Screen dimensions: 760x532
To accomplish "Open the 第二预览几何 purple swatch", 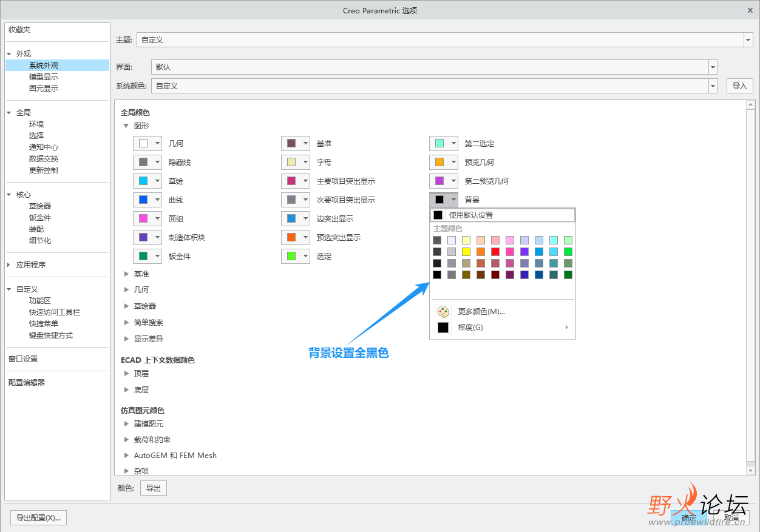I will click(444, 181).
